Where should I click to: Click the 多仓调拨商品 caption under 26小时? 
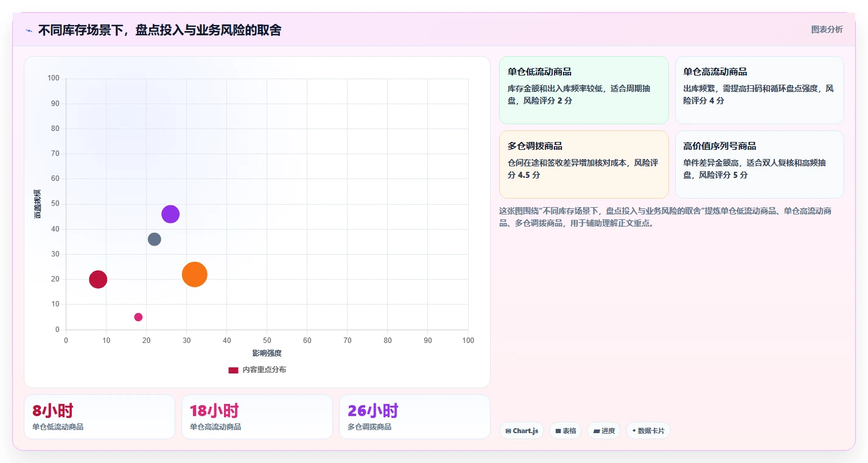(369, 427)
